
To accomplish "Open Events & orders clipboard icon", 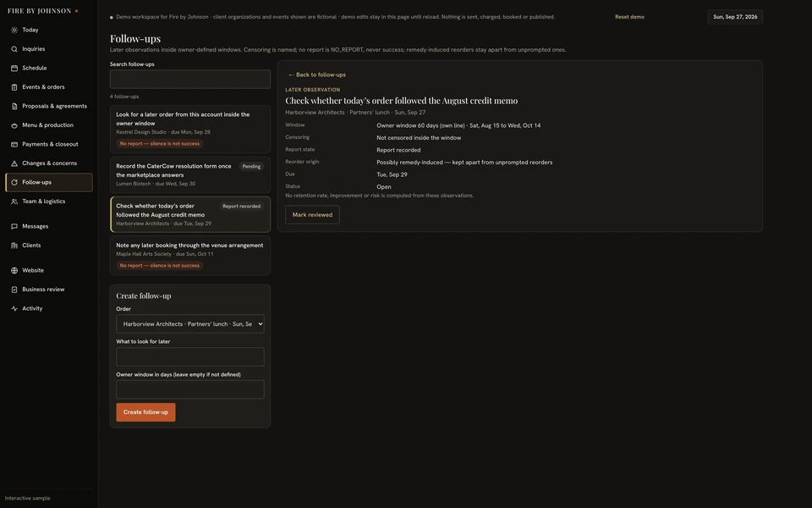I will click(14, 87).
